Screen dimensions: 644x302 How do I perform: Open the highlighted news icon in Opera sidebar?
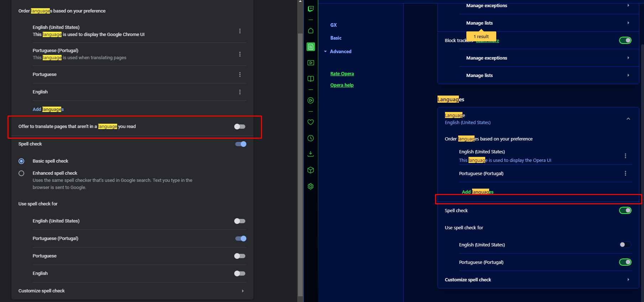click(x=311, y=47)
